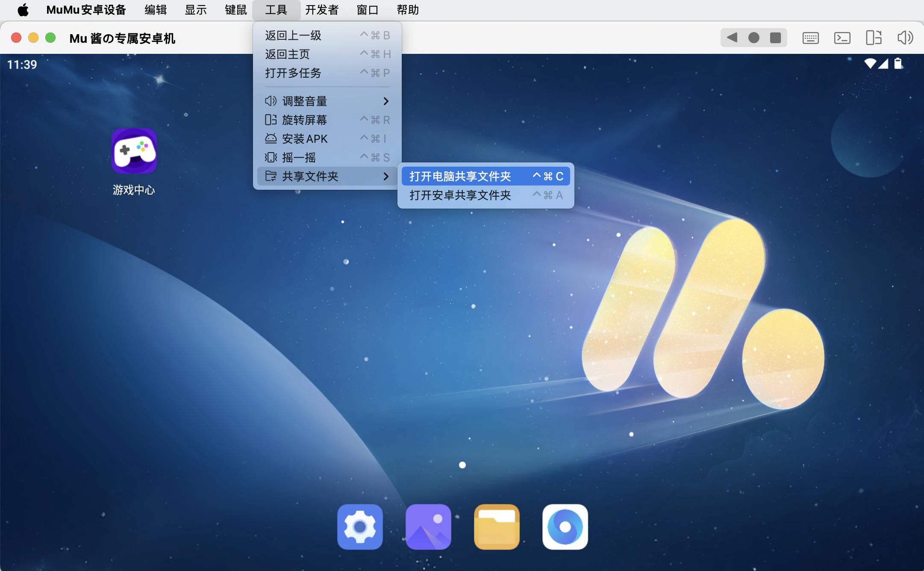Launch the 游戏中心 game center app

[x=134, y=151]
